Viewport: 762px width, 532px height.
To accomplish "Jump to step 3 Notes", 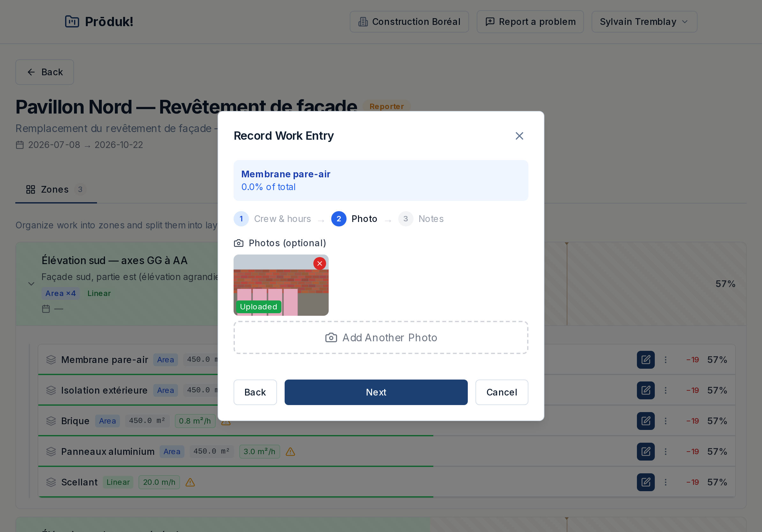I will (421, 219).
